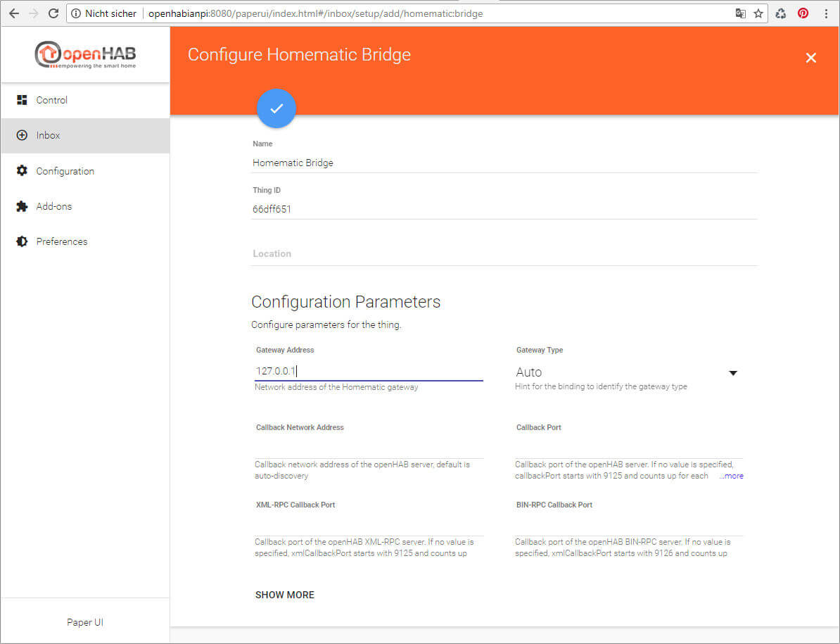Screen dimensions: 840x644
Task: Click the openHAB logo
Action: [85, 55]
